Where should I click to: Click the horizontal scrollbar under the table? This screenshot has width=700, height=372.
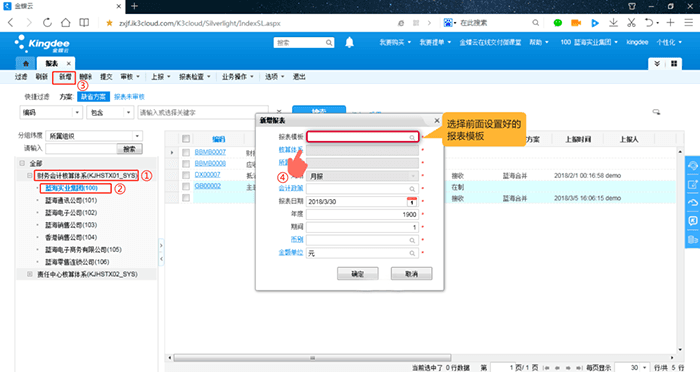[x=312, y=358]
